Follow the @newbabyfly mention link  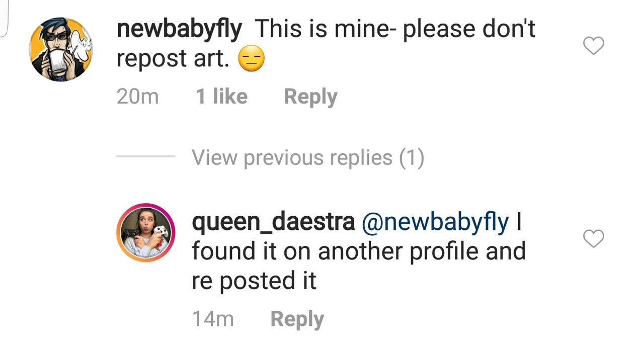pos(435,222)
